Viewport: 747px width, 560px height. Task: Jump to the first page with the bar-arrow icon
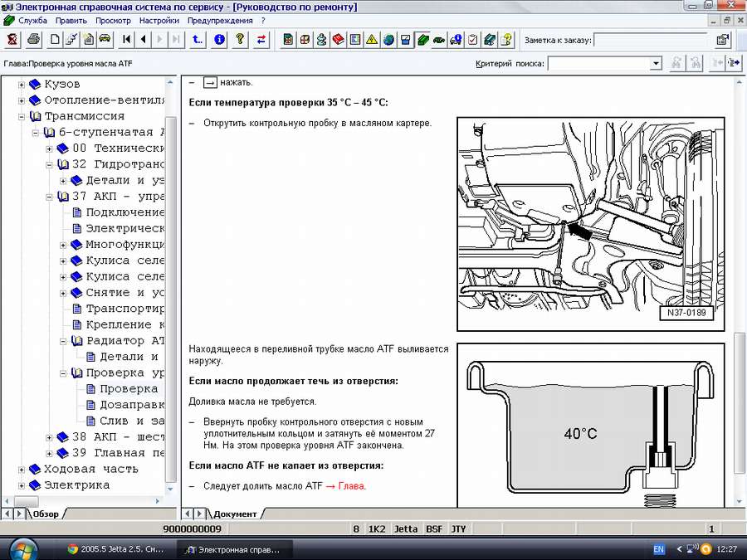tap(127, 40)
